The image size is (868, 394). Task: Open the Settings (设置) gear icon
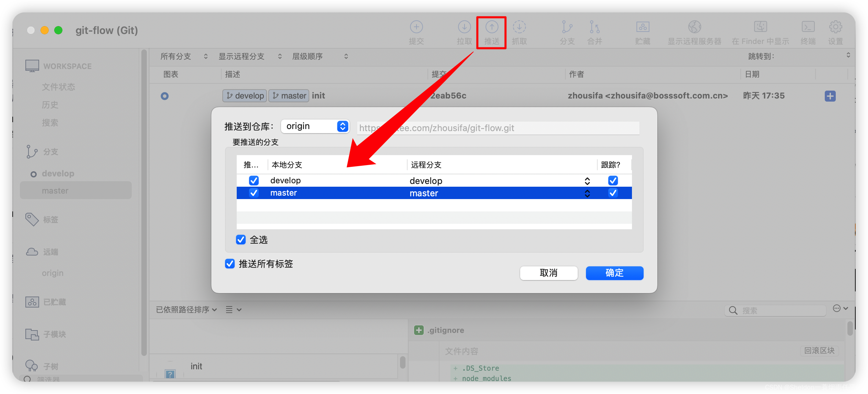[x=835, y=27]
